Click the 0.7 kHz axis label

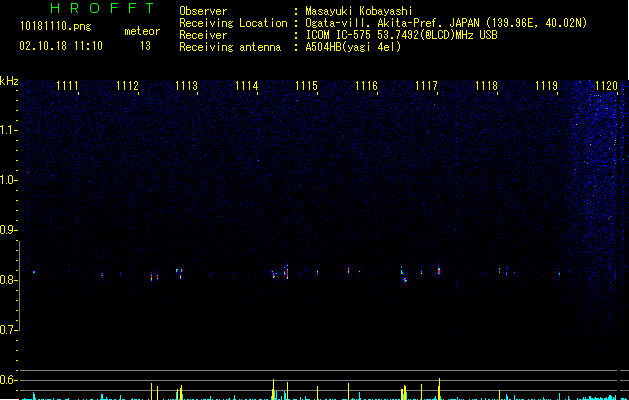pyautogui.click(x=9, y=330)
